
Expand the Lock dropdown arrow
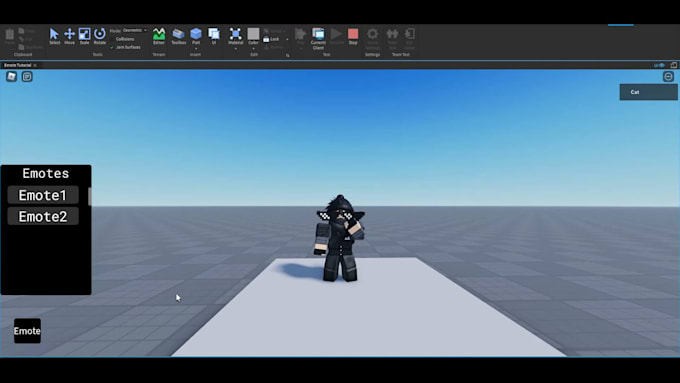[287, 39]
